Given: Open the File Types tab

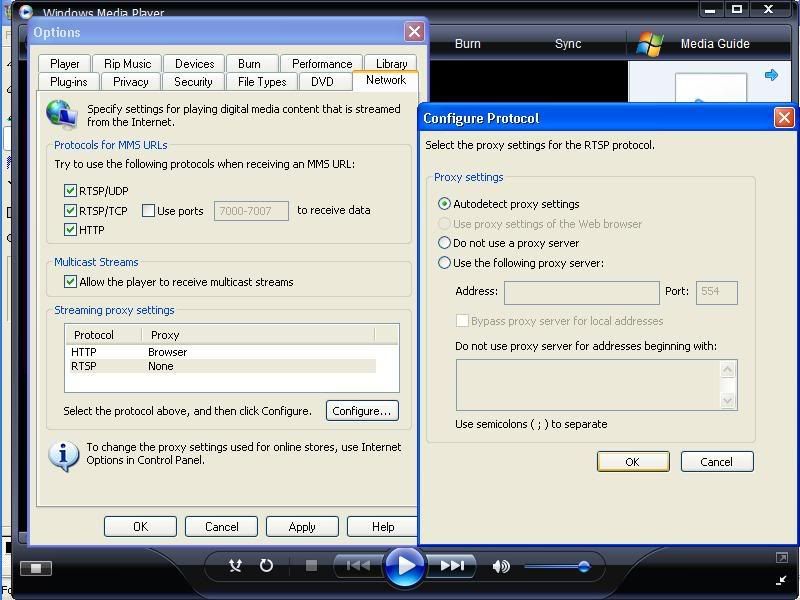Looking at the screenshot, I should coord(262,82).
